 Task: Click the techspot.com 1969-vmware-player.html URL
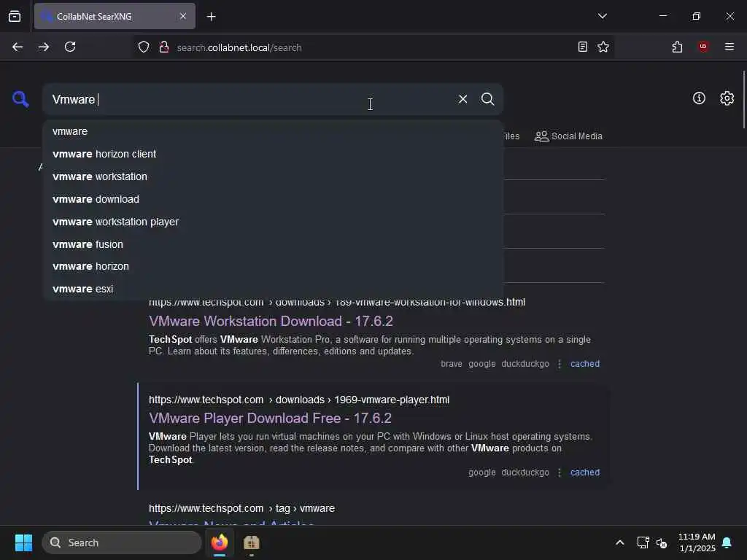(x=298, y=400)
